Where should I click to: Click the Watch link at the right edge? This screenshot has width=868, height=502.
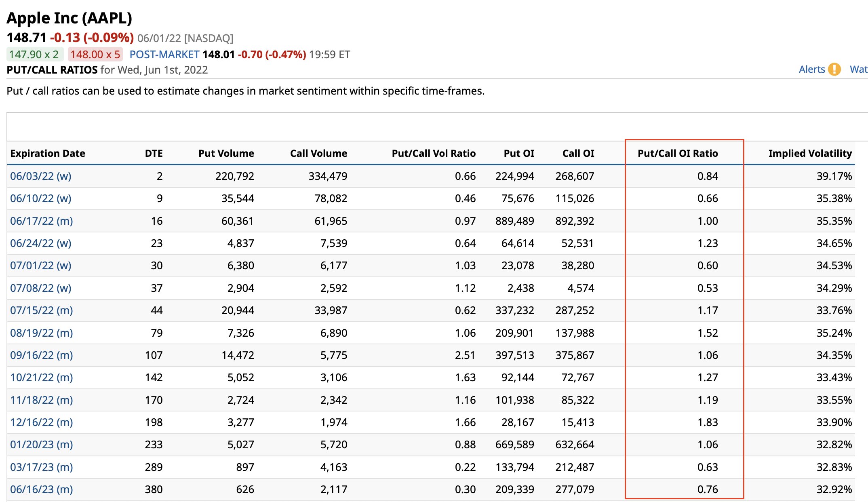point(858,70)
